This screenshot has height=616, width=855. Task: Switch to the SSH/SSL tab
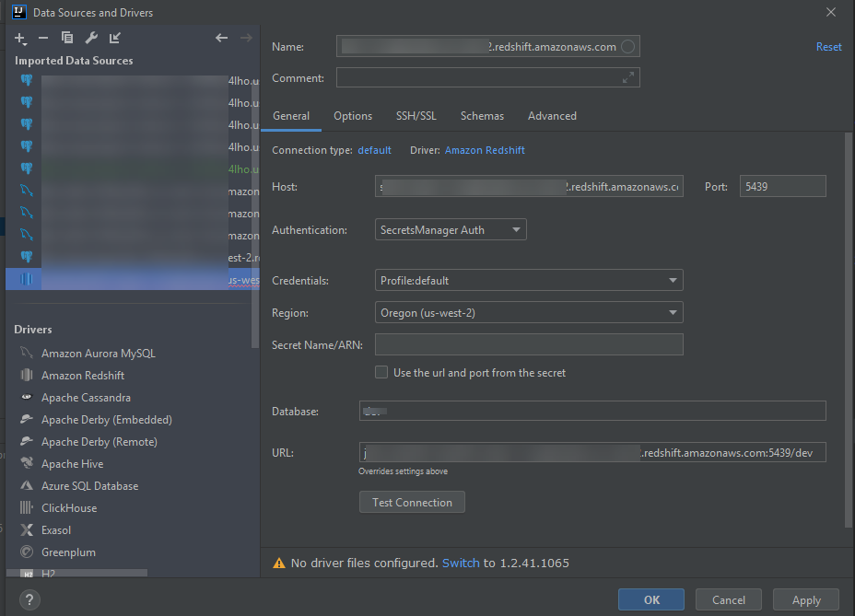pos(416,116)
